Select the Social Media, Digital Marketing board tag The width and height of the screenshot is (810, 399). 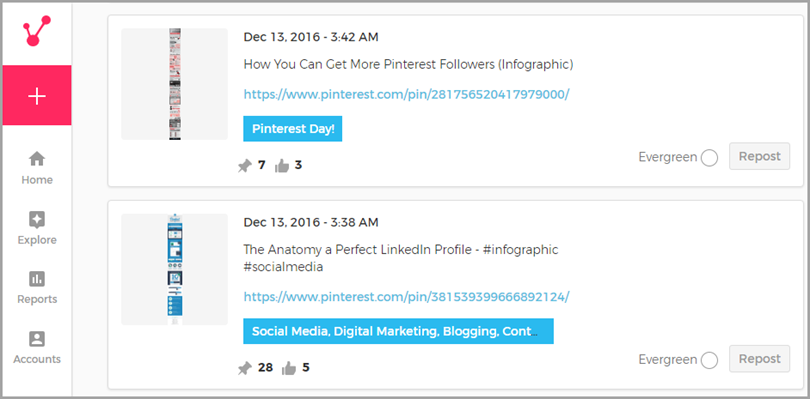coord(398,331)
